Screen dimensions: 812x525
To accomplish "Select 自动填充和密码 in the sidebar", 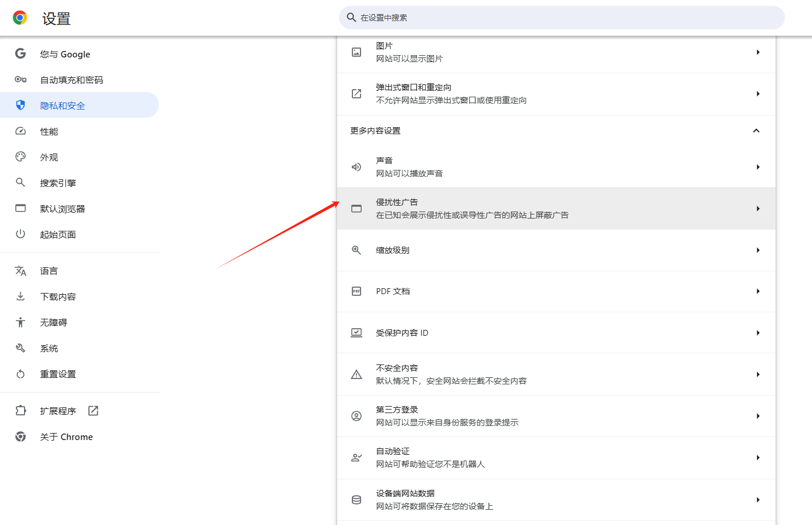I will click(x=79, y=80).
